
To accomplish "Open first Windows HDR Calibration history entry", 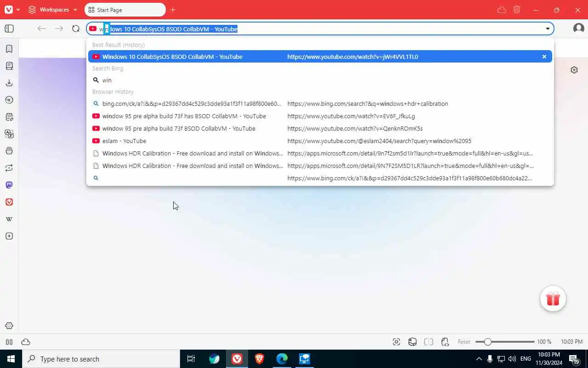I will (320, 153).
